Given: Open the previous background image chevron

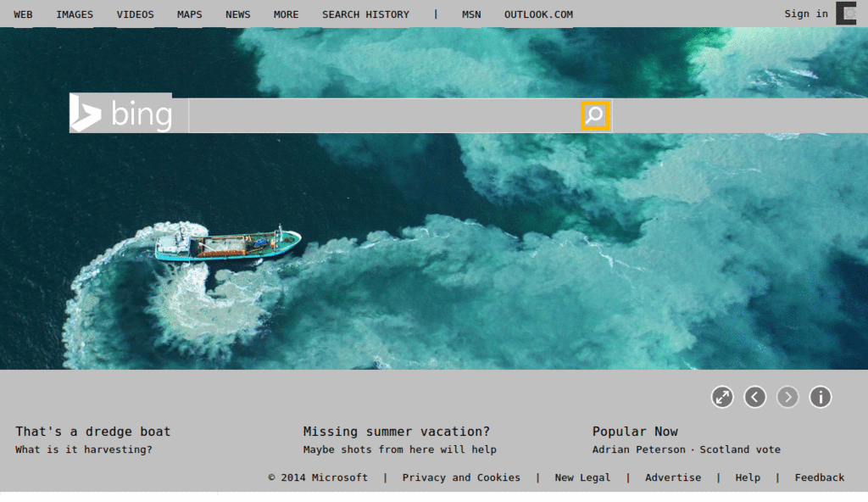Looking at the screenshot, I should coord(754,397).
